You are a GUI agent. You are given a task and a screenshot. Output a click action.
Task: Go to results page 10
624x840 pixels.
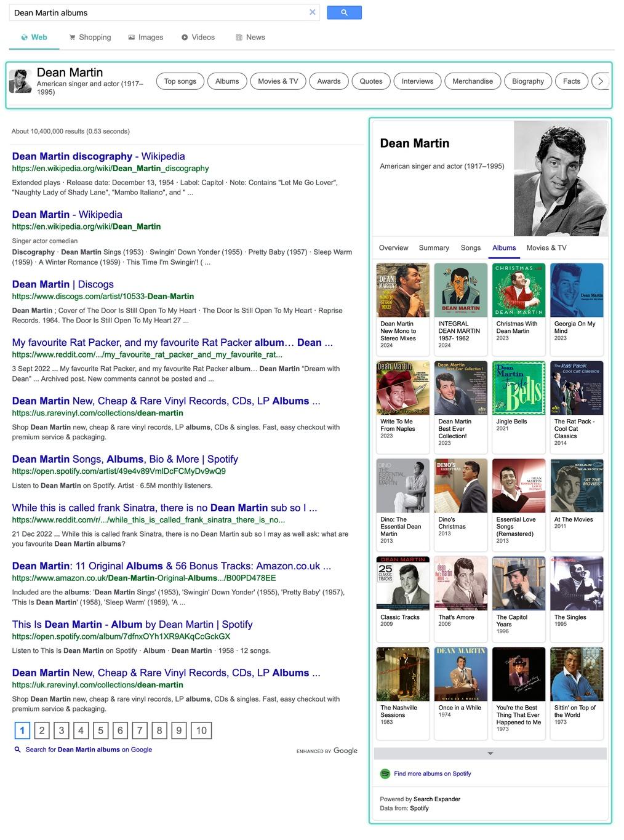(201, 730)
